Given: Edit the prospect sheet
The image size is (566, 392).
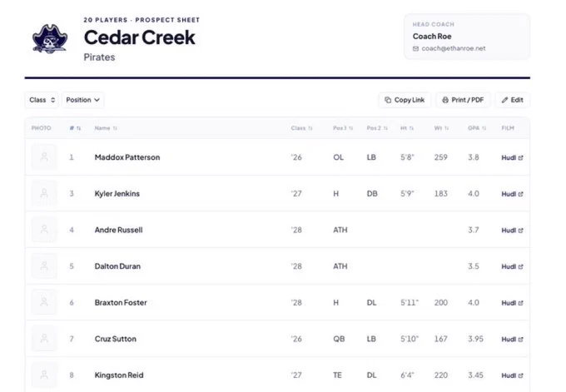Looking at the screenshot, I should [512, 100].
